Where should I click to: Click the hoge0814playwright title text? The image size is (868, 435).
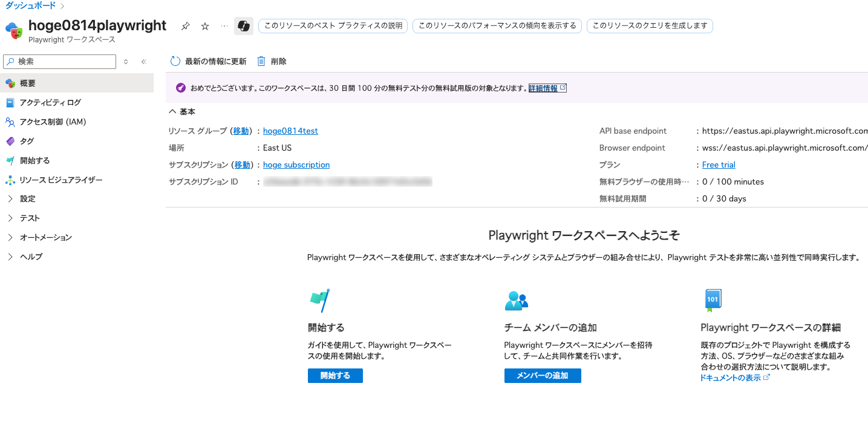click(x=97, y=25)
